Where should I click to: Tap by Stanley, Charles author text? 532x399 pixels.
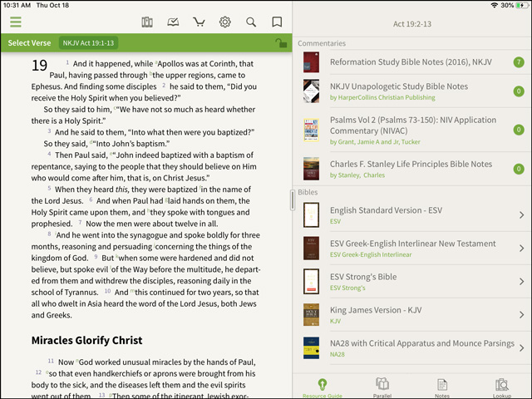tap(357, 175)
